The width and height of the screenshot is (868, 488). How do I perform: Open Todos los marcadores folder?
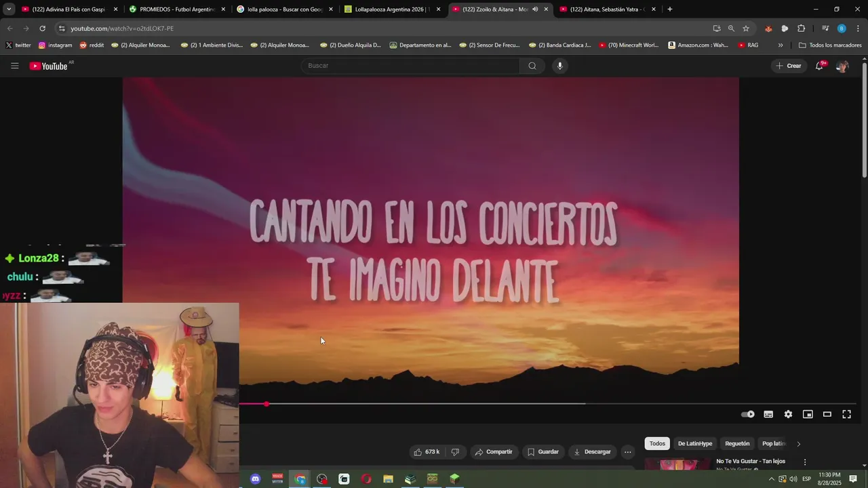(x=830, y=45)
